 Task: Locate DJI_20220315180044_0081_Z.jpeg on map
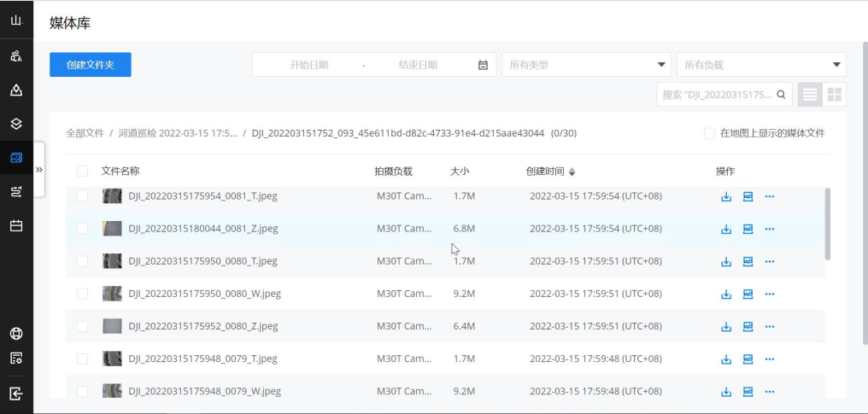pyautogui.click(x=748, y=229)
